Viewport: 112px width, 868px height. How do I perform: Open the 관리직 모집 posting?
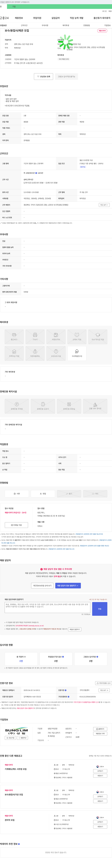(10, 820)
